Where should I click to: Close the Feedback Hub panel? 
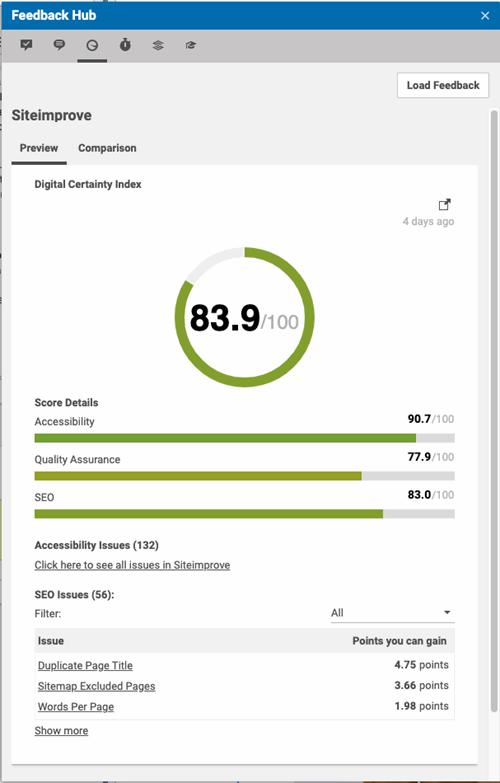tap(485, 15)
